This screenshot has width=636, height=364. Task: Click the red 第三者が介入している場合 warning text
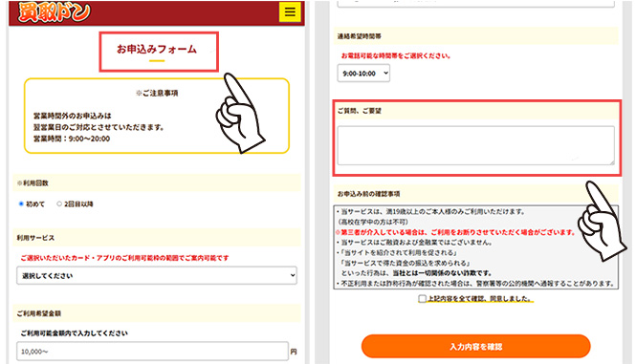[x=455, y=232]
